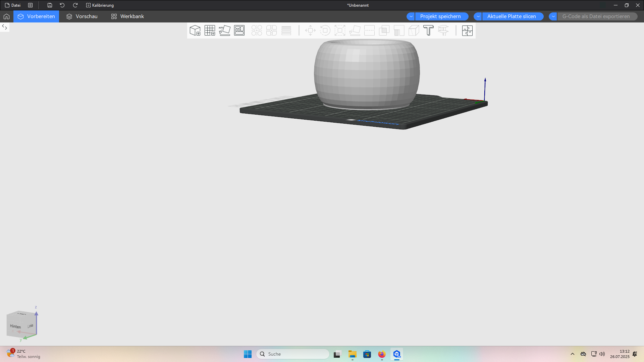This screenshot has width=644, height=362.
Task: Open dropdown beside Aktuelle Platte slicen
Action: (x=478, y=16)
